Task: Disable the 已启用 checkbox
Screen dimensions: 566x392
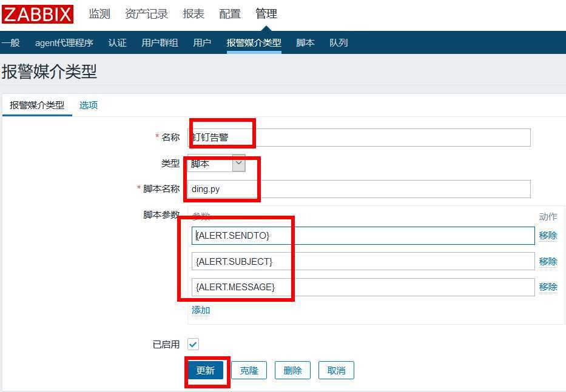Action: [193, 344]
